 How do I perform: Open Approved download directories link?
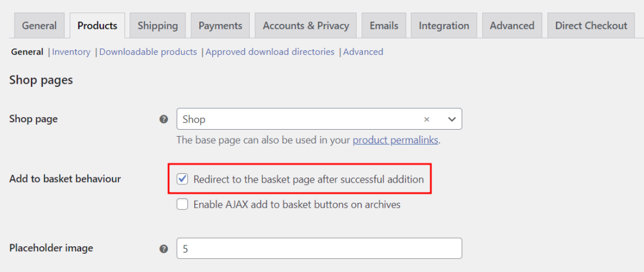click(x=270, y=52)
